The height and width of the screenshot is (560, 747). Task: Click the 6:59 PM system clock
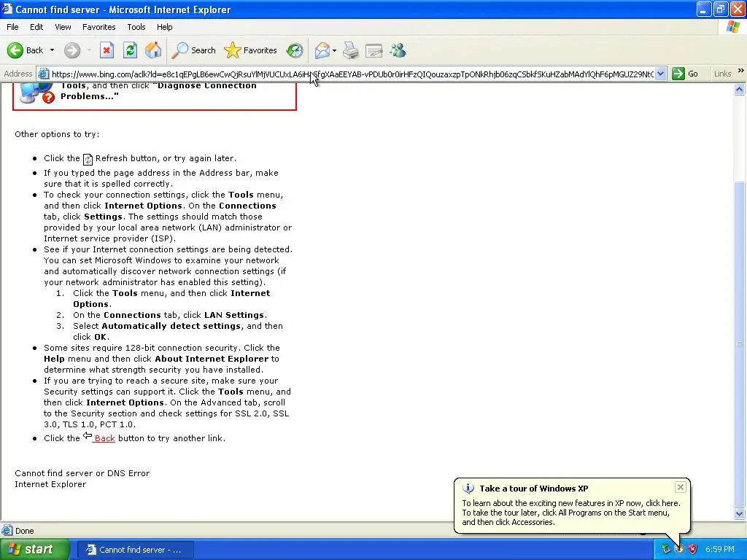pyautogui.click(x=719, y=550)
